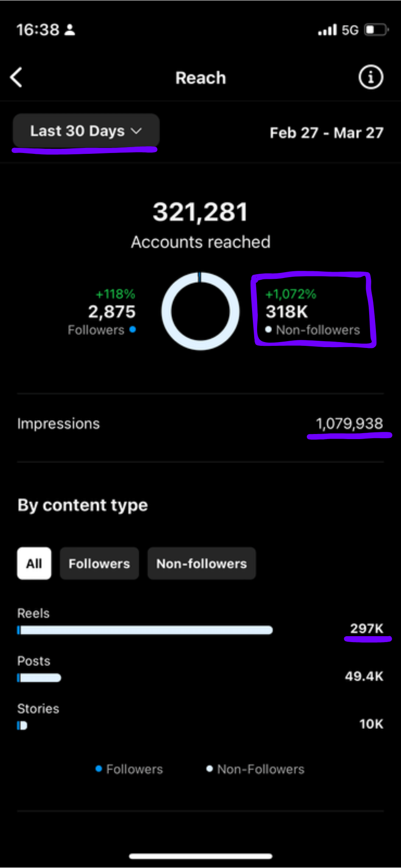Tap the person icon beside the time
This screenshot has width=401, height=868.
[x=70, y=30]
